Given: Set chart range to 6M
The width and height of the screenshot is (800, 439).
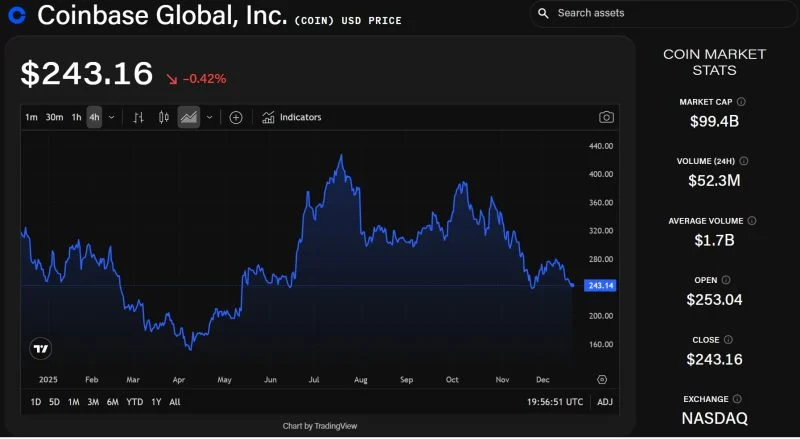Looking at the screenshot, I should pos(112,402).
